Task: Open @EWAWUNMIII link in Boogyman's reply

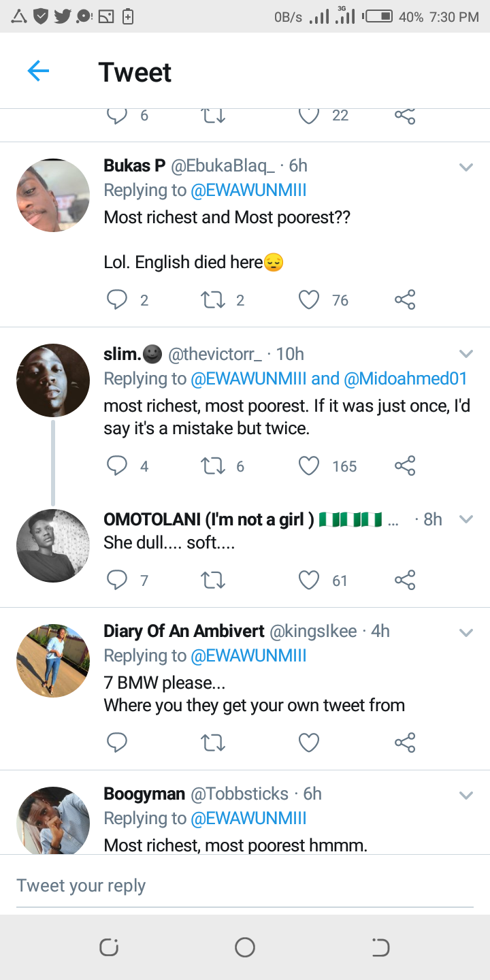Action: click(248, 819)
